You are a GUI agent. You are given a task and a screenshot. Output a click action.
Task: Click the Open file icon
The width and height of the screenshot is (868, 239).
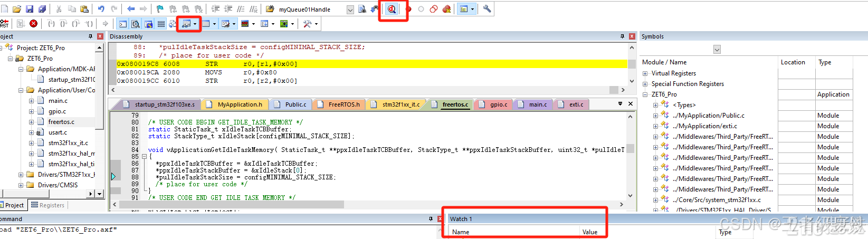[x=17, y=9]
